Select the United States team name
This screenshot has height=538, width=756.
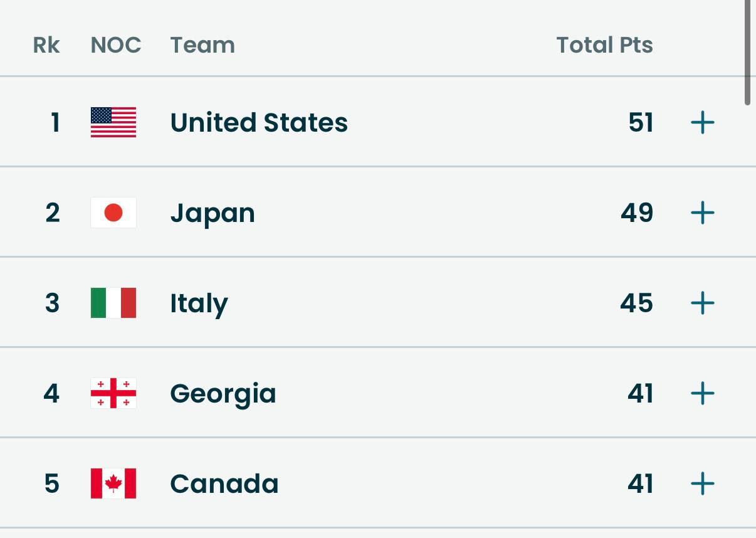coord(259,122)
